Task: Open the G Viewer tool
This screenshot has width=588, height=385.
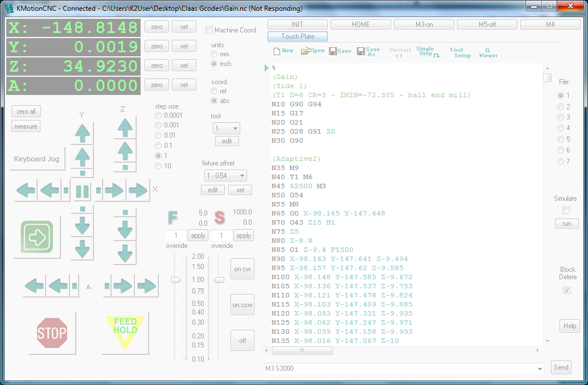Action: point(488,52)
